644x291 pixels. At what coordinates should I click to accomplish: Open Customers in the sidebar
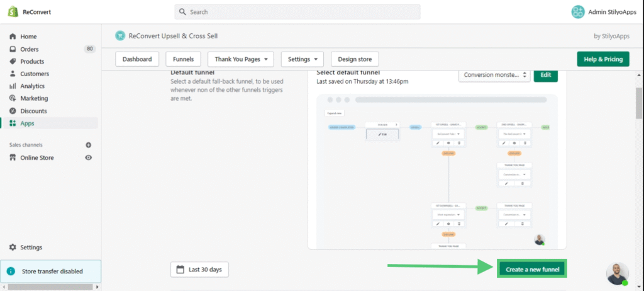click(x=35, y=74)
